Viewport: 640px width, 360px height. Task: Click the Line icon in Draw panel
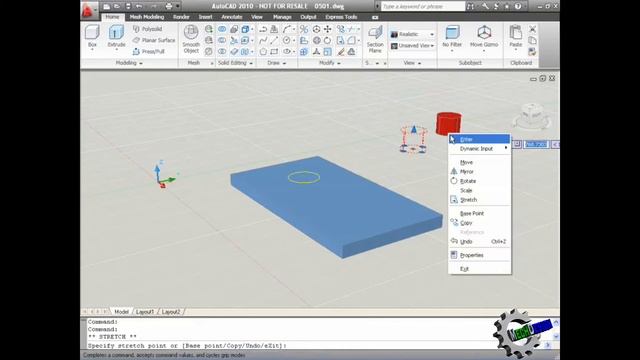pos(274,40)
